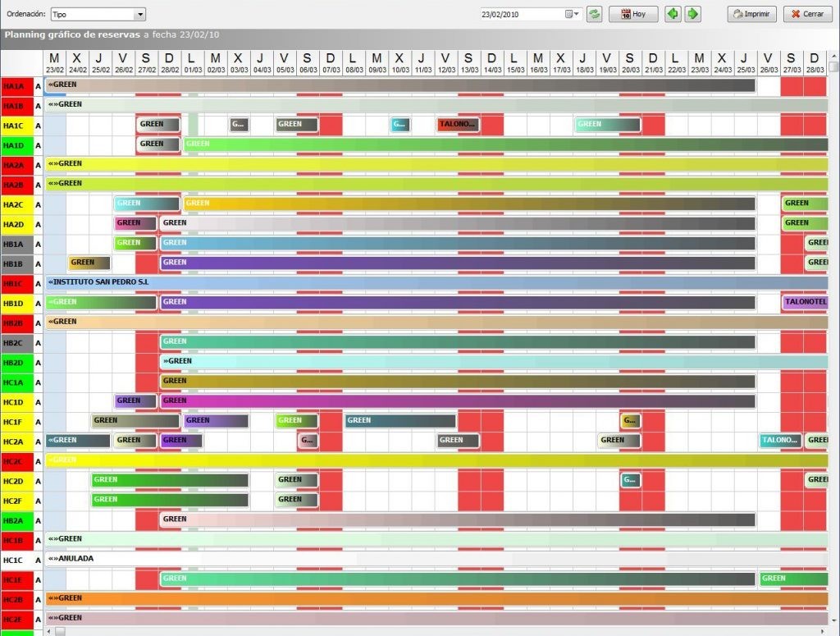This screenshot has height=636, width=840.
Task: Go to previous period with green left arrow
Action: [673, 15]
